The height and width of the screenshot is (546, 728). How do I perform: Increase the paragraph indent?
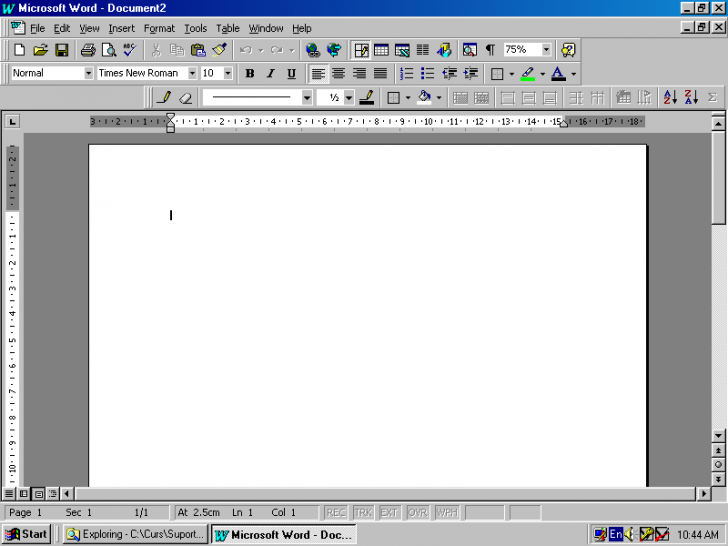pos(470,73)
